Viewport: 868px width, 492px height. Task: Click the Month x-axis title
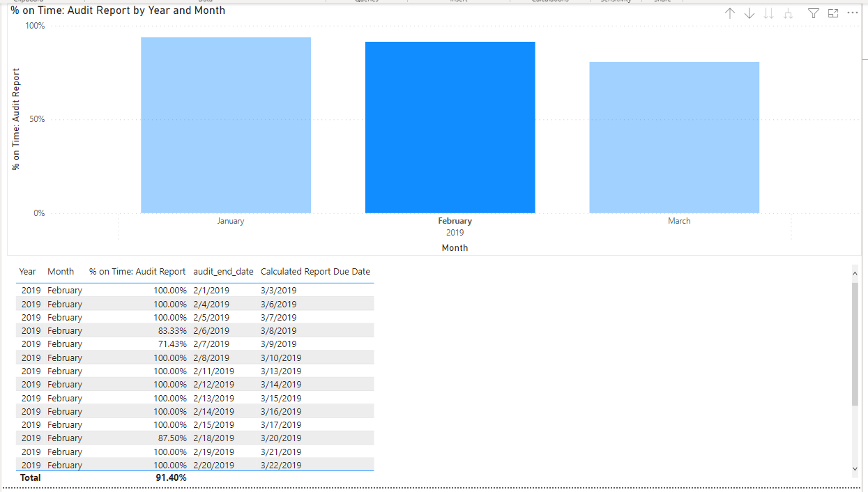point(455,247)
